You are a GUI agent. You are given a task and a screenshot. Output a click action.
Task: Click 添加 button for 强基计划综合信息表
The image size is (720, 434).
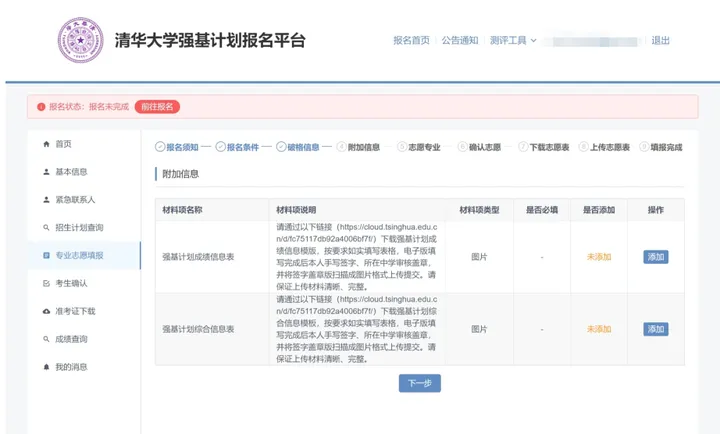[656, 329]
